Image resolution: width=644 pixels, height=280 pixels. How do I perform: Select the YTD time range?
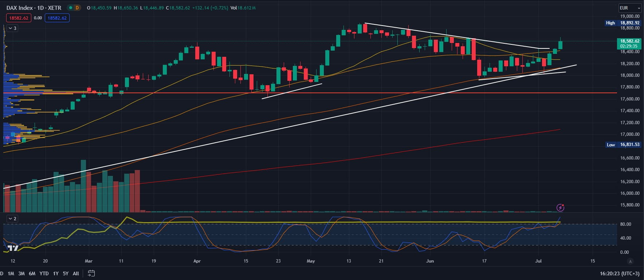click(44, 273)
